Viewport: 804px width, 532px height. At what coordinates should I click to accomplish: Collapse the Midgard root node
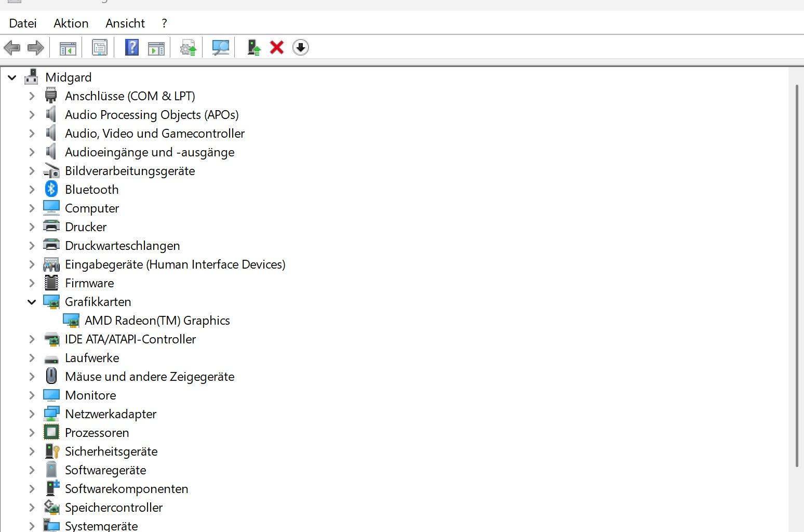(12, 77)
